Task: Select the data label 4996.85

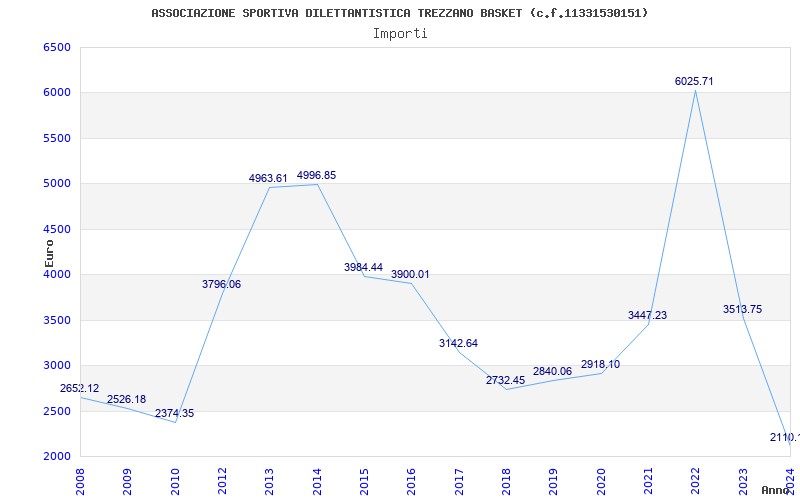Action: [316, 176]
